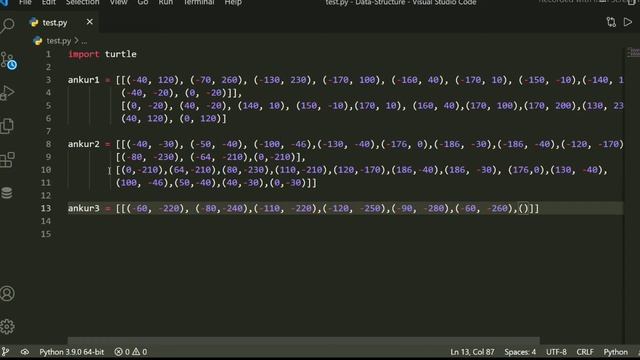Click variable ankur3 on line 13
This screenshot has height=360, width=640.
84,208
